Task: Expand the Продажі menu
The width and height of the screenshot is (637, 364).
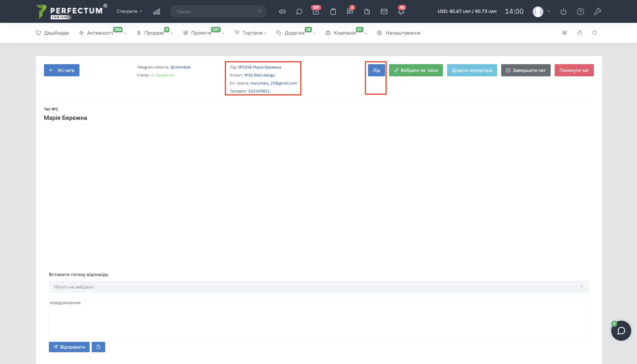Action: pyautogui.click(x=155, y=33)
